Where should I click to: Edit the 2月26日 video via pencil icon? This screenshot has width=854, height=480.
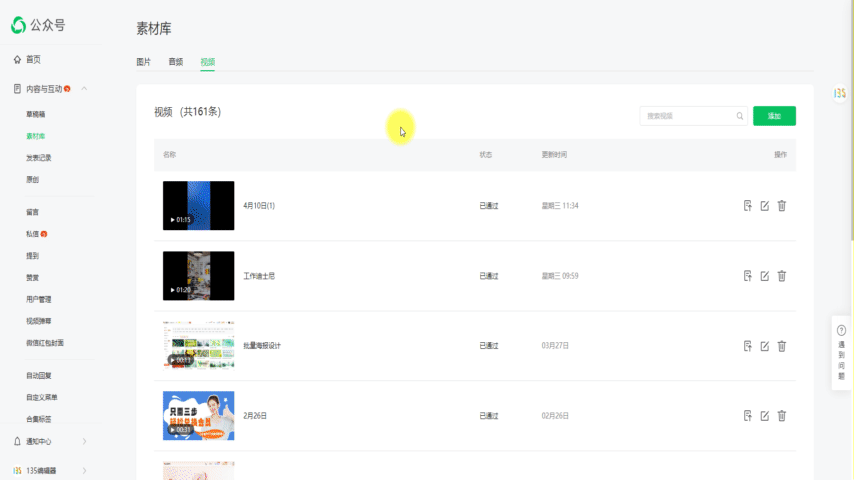[765, 416]
